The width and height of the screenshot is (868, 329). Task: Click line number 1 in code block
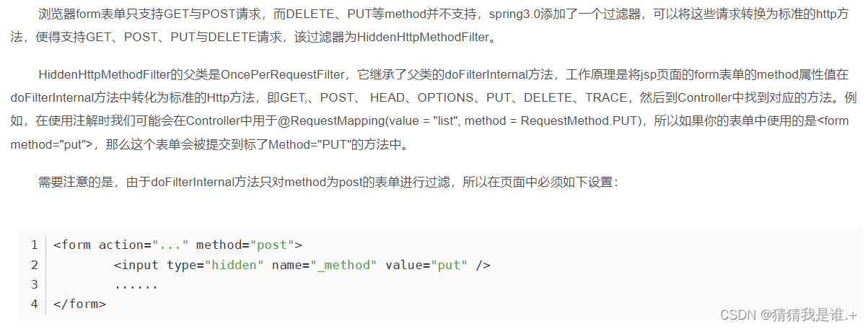[34, 245]
